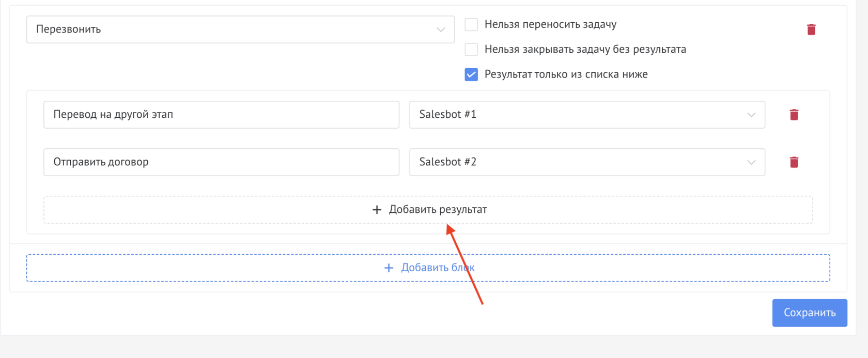Focus the "Отправить договор" text field
Screen dimensions: 868x358
click(221, 162)
